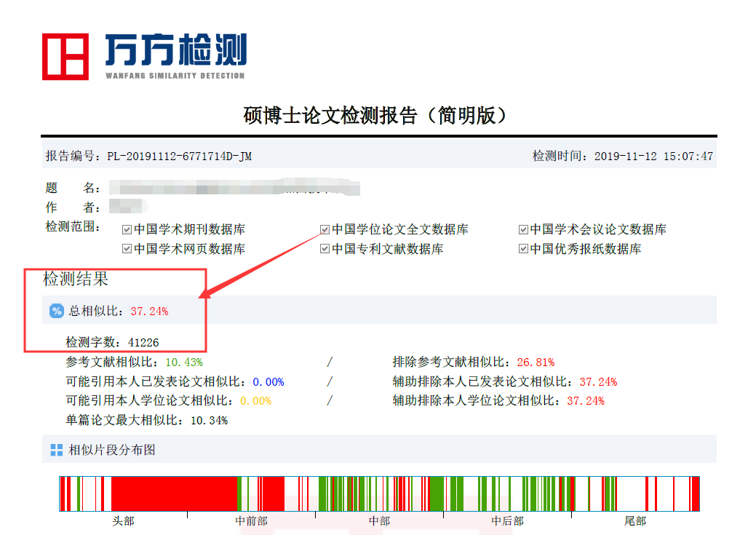756x535 pixels.
Task: Select 单篇论文最大相似比 value 10.34%
Action: [x=210, y=421]
